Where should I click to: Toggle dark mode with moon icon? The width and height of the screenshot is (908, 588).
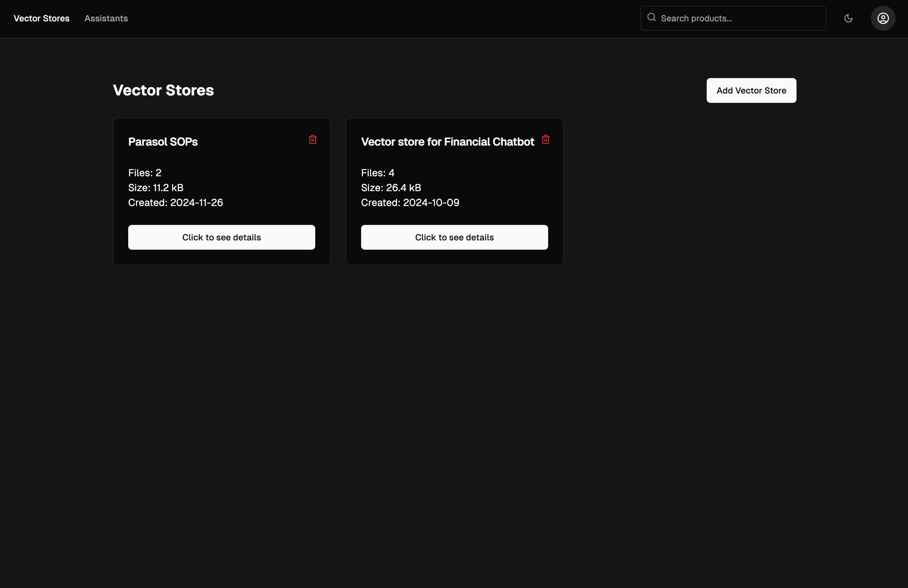tap(848, 18)
